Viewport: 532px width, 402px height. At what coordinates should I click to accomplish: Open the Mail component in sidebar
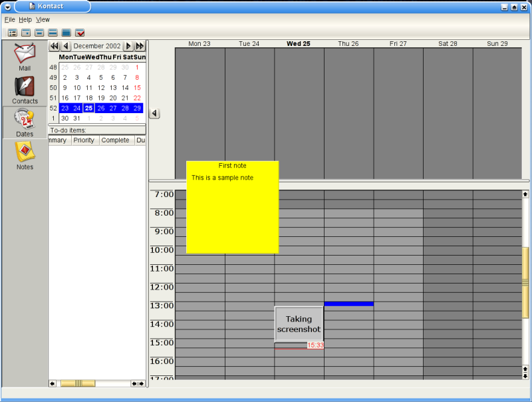tap(25, 57)
